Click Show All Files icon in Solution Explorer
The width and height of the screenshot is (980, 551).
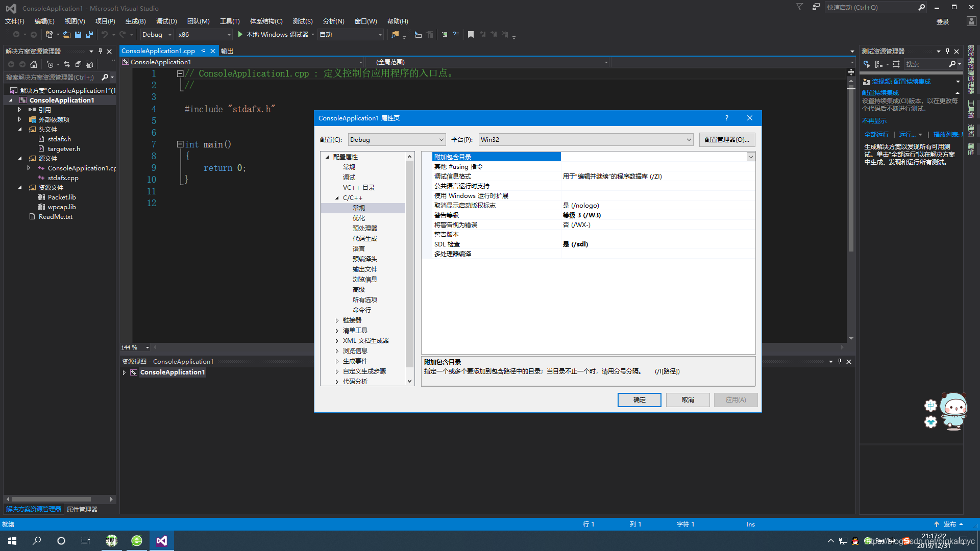click(89, 64)
